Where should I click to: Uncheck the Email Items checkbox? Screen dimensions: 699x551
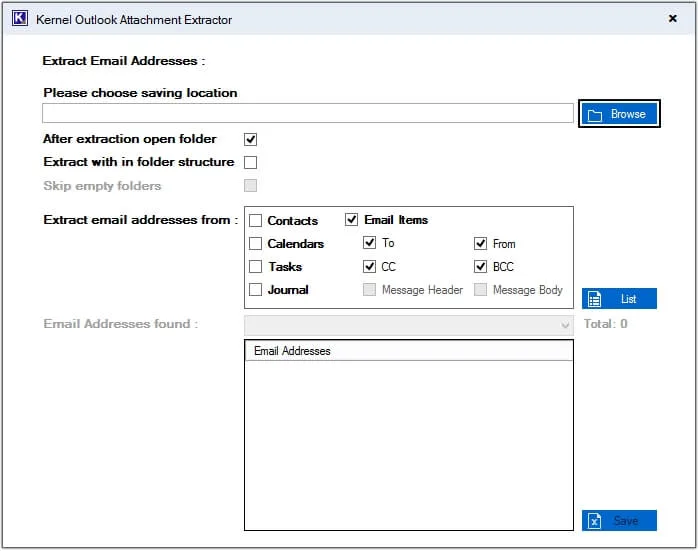[x=351, y=220]
